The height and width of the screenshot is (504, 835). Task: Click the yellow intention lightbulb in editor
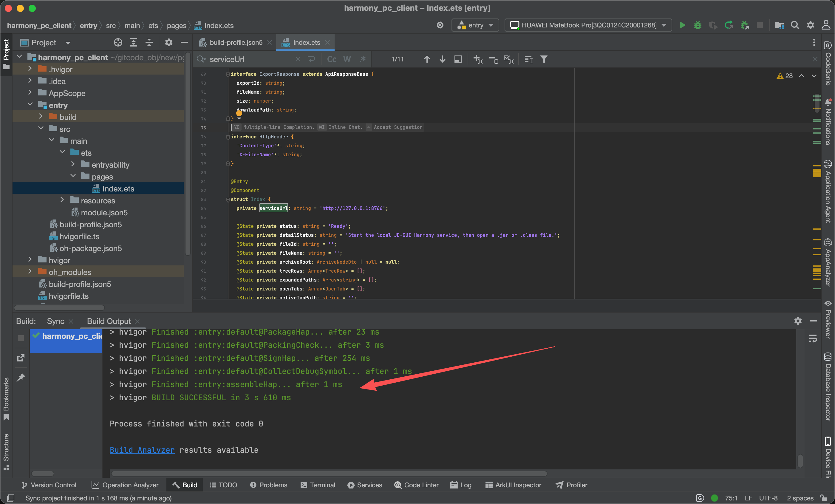tap(239, 114)
